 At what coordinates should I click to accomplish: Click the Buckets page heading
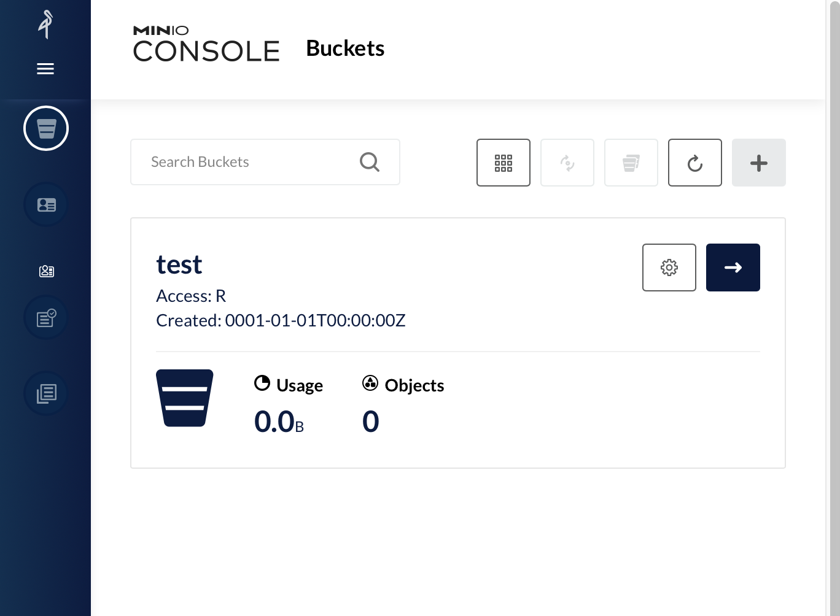point(345,48)
